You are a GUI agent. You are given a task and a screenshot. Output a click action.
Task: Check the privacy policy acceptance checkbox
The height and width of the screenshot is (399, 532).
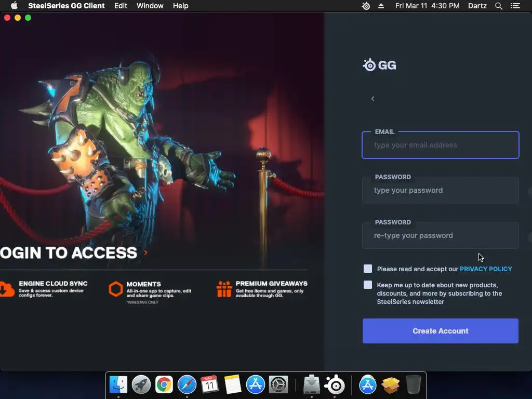[x=368, y=269]
